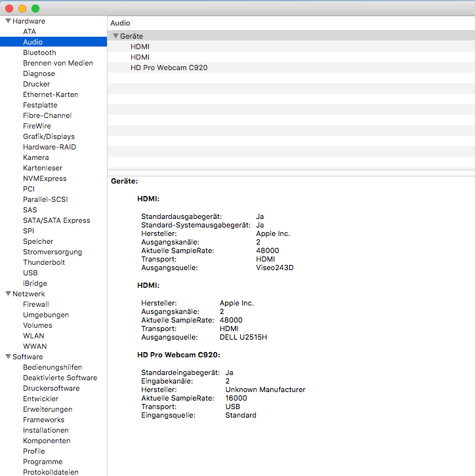Image resolution: width=475 pixels, height=476 pixels.
Task: Open Grafik/Displays in the Hardware list
Action: (49, 136)
